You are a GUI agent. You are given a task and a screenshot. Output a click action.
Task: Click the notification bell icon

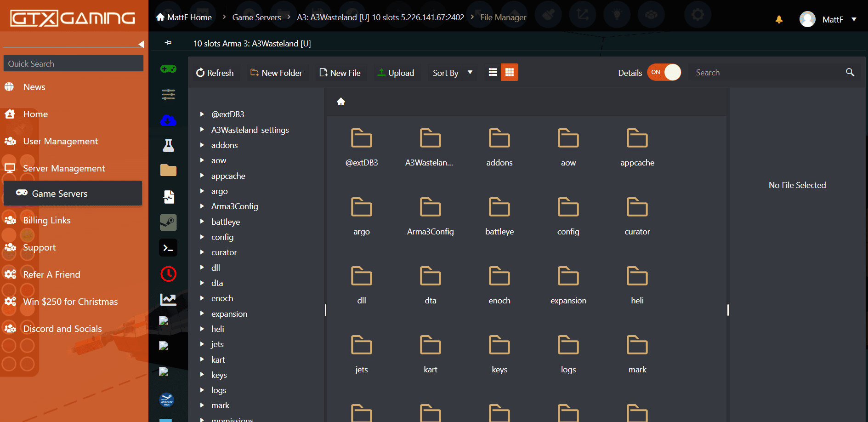coord(779,19)
